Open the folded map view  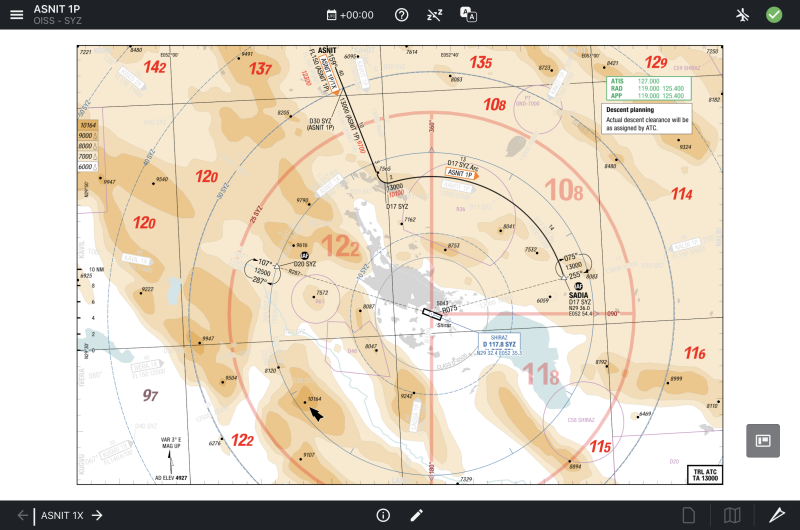(732, 515)
